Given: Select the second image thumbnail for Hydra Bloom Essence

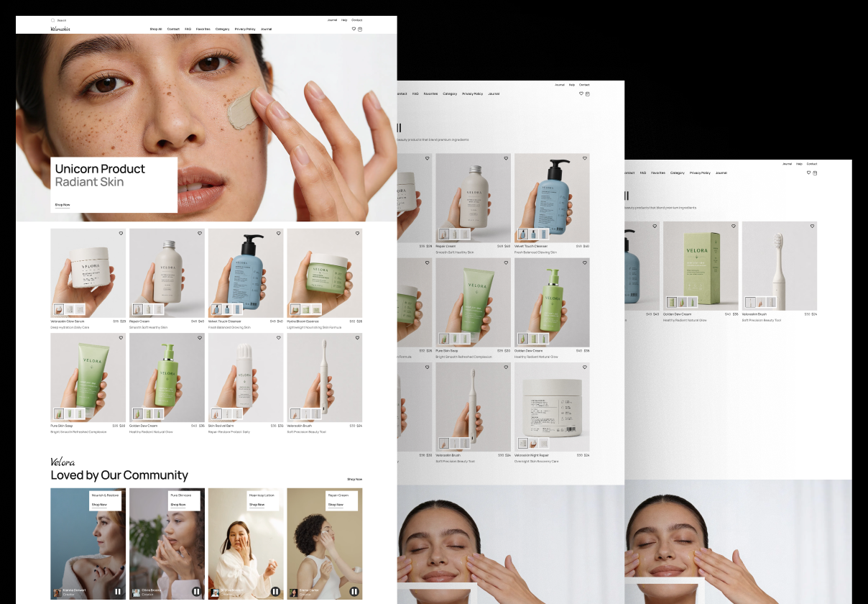Looking at the screenshot, I should pos(306,309).
